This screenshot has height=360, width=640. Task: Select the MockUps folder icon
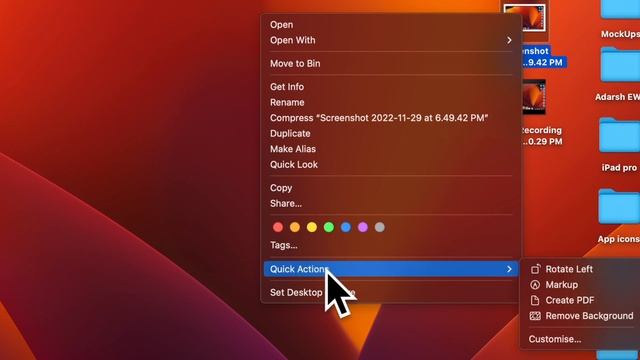[620, 9]
